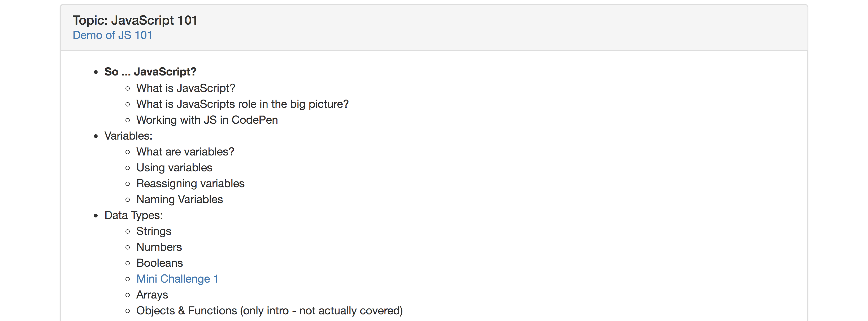Open the Mini Challenge 1 link

[177, 279]
